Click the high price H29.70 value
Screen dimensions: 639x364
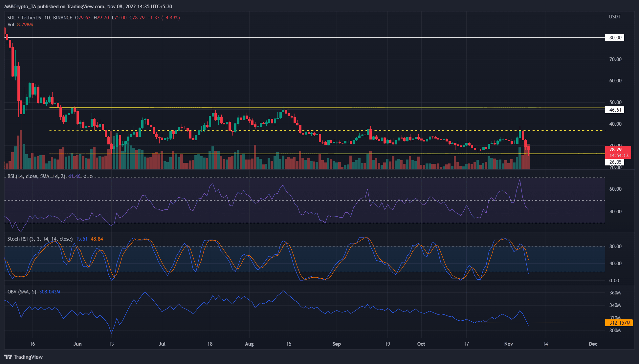click(x=101, y=18)
